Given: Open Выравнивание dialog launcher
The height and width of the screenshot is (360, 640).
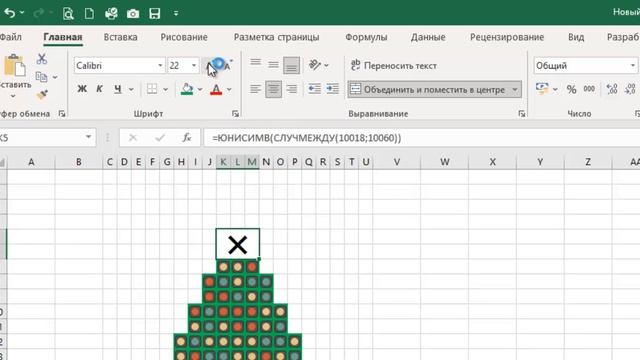Looking at the screenshot, I should click(522, 114).
